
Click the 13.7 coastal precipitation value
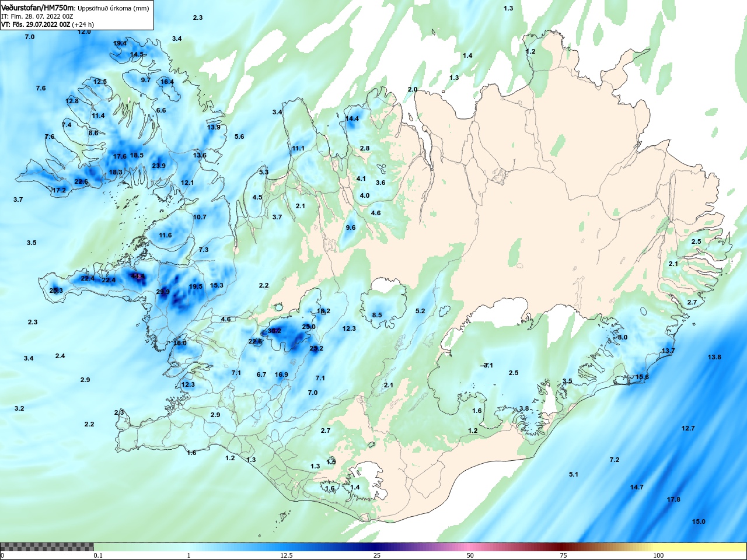[668, 351]
